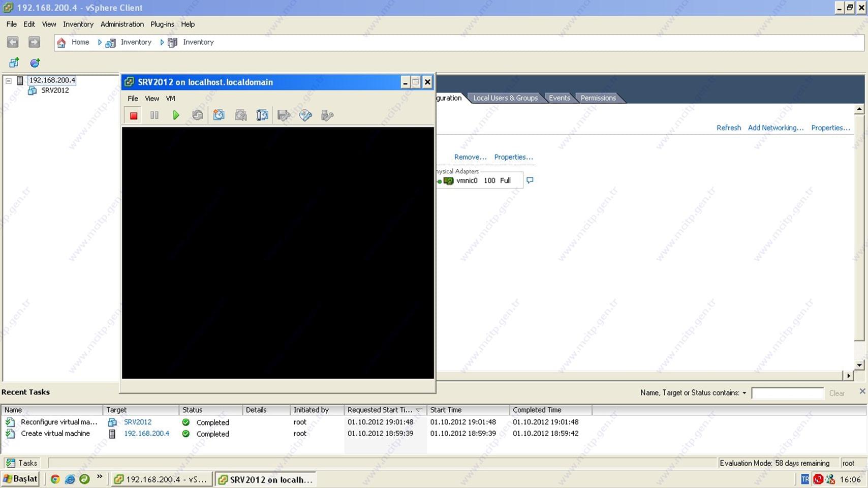Switch to Local Users & Groups tab

point(505,98)
